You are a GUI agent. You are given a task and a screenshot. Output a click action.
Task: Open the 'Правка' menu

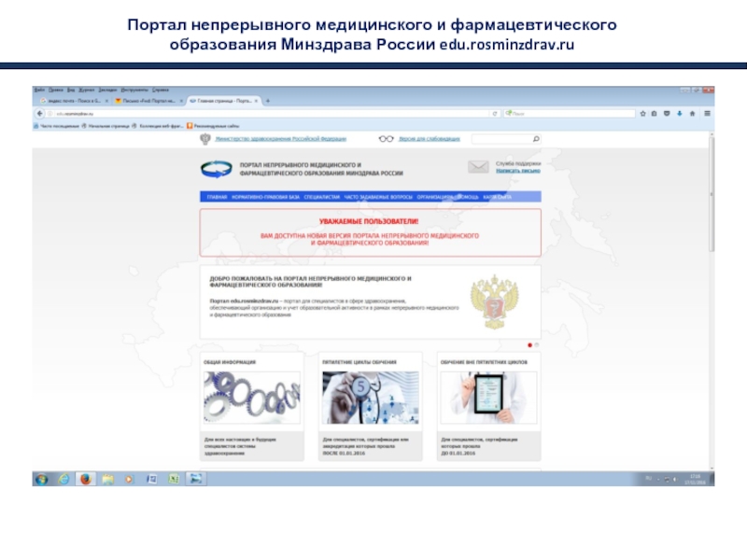point(56,90)
